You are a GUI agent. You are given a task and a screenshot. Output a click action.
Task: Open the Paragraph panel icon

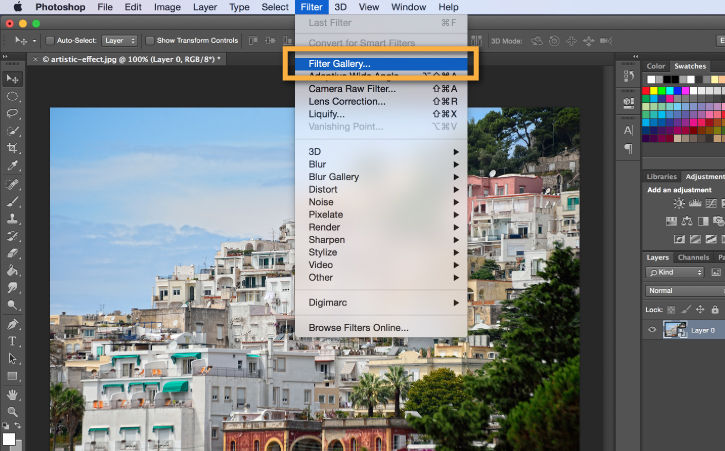click(628, 148)
